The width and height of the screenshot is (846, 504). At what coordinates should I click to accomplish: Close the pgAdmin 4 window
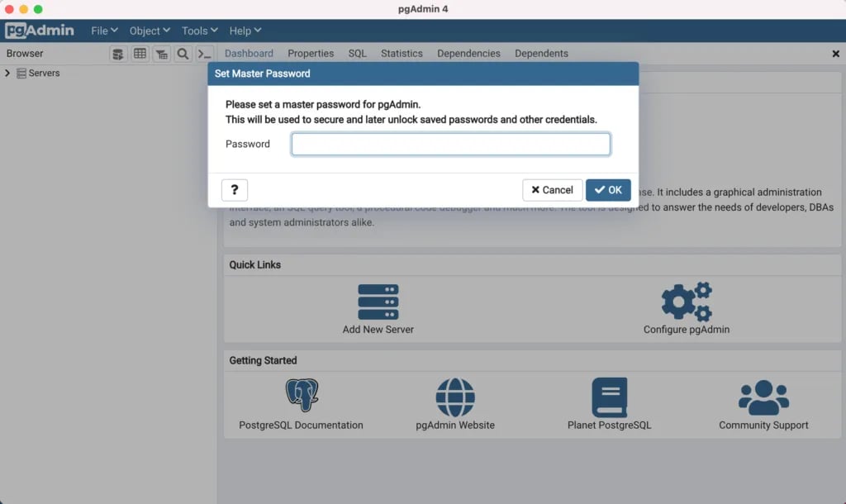click(x=9, y=9)
